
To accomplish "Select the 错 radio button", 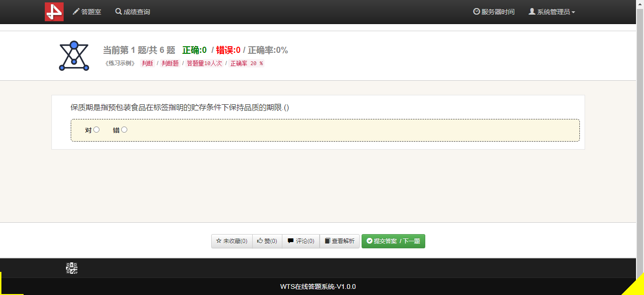I will pos(124,130).
